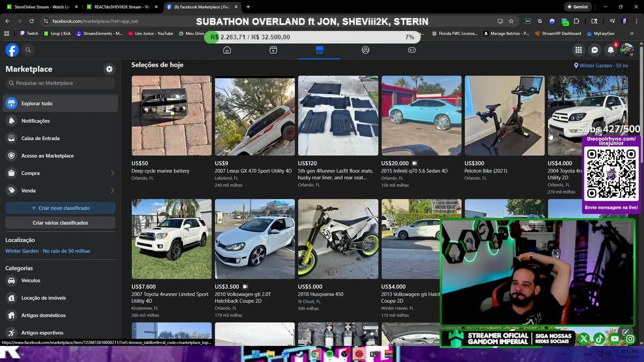Open the Messenger chat icon
The height and width of the screenshot is (362, 644).
(595, 50)
